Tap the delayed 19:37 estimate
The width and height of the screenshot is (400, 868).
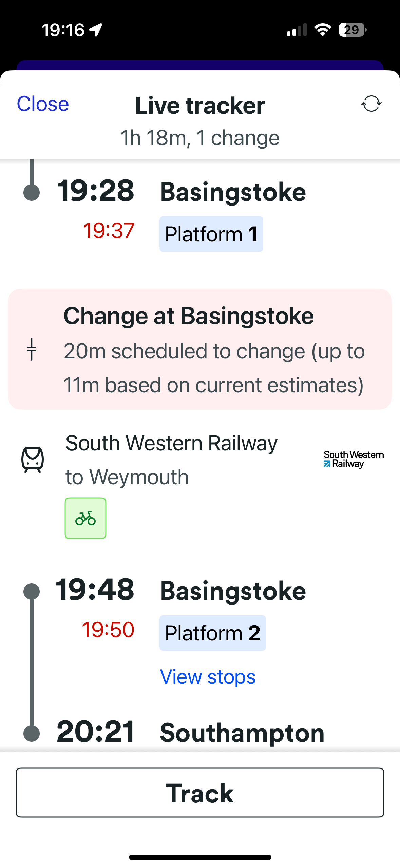(x=109, y=231)
